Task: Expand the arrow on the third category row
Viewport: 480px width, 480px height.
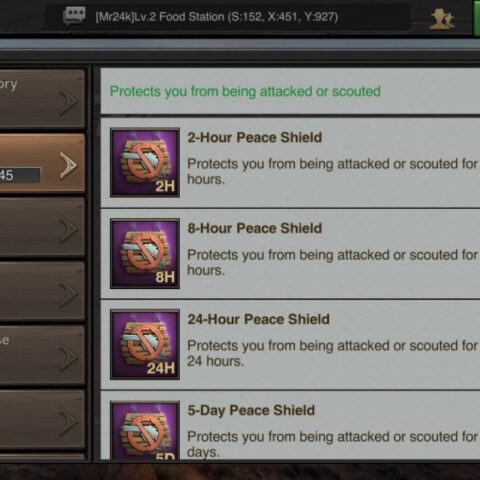Action: [68, 230]
